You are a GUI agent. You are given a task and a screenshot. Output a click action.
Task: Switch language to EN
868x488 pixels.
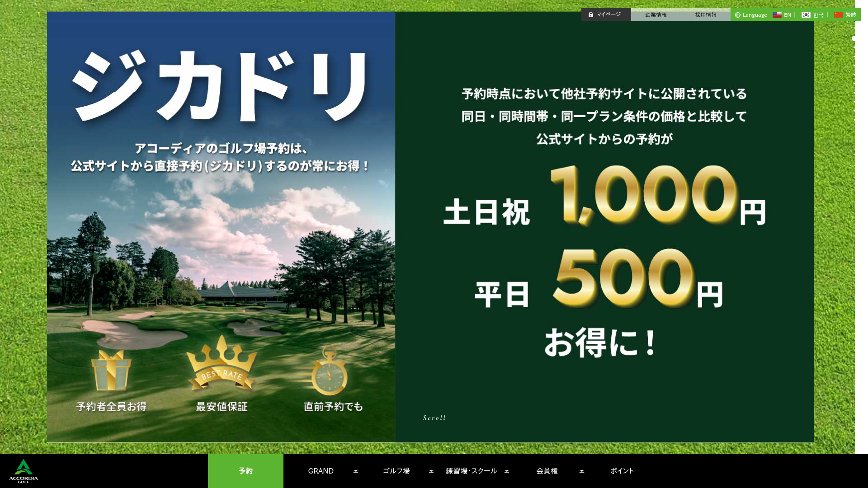(x=788, y=15)
